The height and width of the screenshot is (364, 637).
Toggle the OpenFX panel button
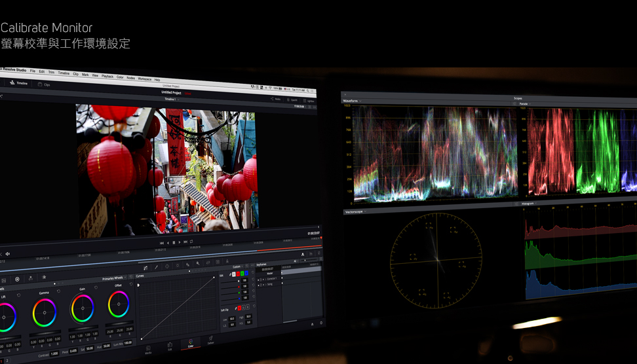(x=292, y=100)
